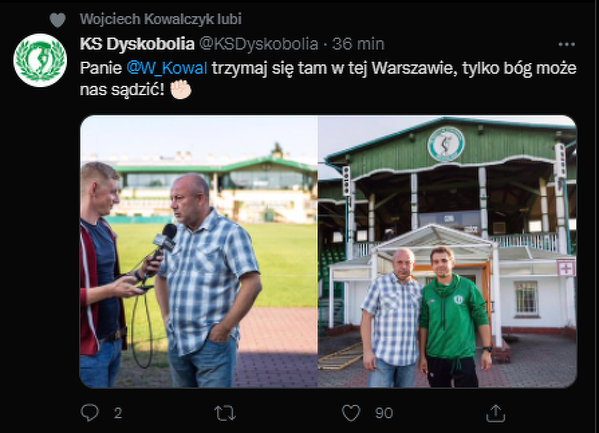Click the club crest on stadium roof photo

[446, 144]
